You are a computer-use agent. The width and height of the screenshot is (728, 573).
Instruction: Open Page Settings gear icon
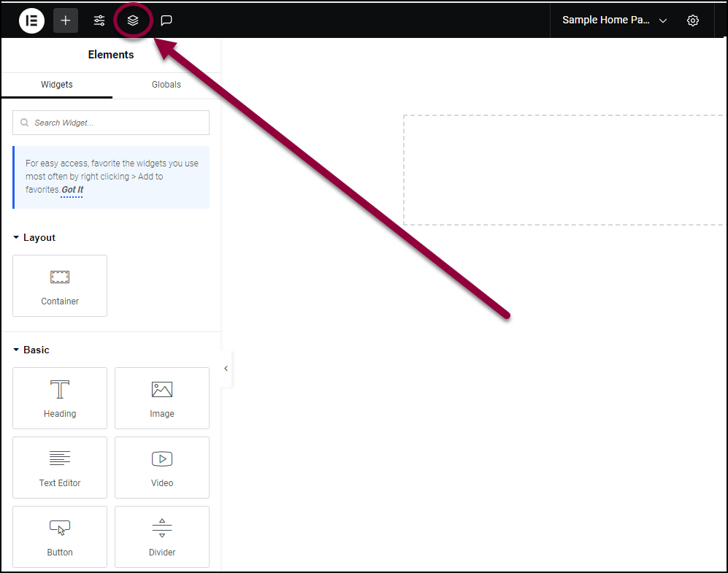point(693,20)
